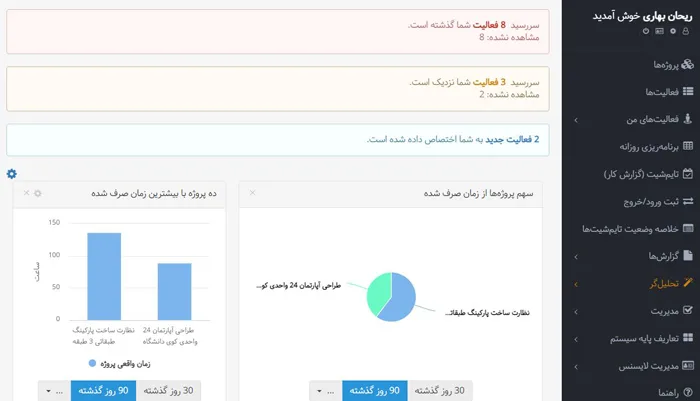The image size is (700, 401).
Task: Click the title ده پروژه با بیشترین زمان صرف شده
Action: click(154, 193)
